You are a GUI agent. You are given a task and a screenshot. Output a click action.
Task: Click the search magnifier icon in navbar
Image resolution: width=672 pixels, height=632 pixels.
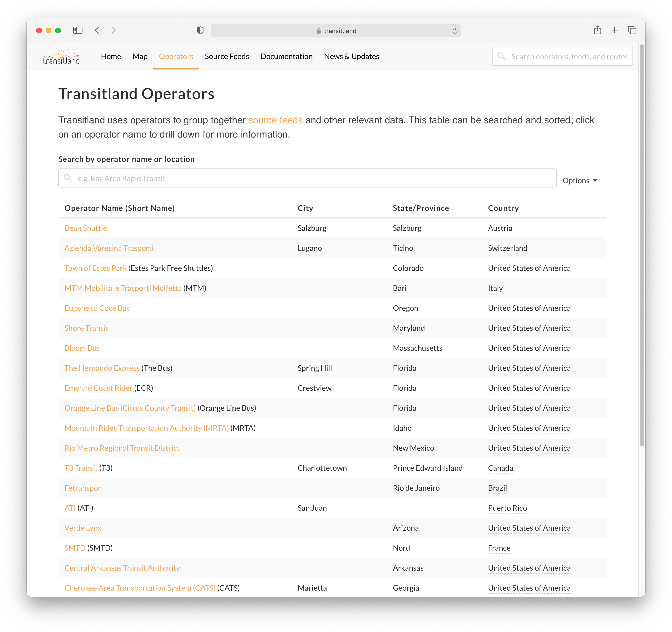coord(501,56)
